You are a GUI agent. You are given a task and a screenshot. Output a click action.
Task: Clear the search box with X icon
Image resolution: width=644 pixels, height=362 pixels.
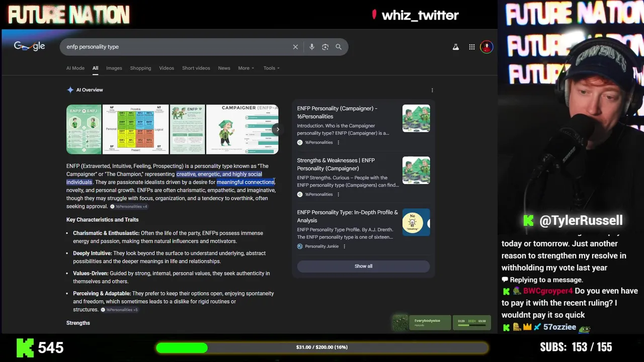[x=295, y=47]
